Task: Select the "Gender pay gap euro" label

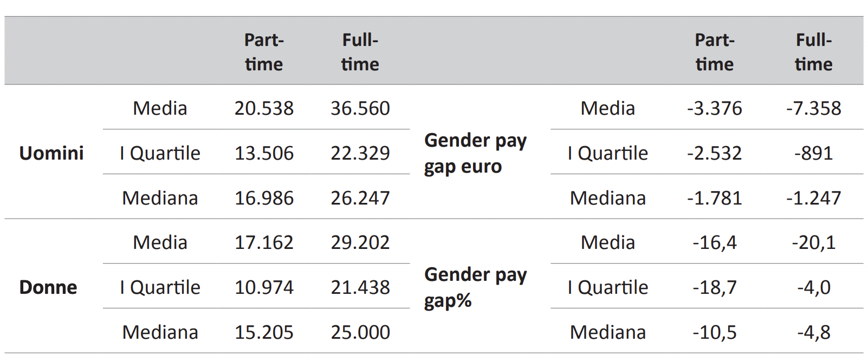Action: tap(475, 153)
